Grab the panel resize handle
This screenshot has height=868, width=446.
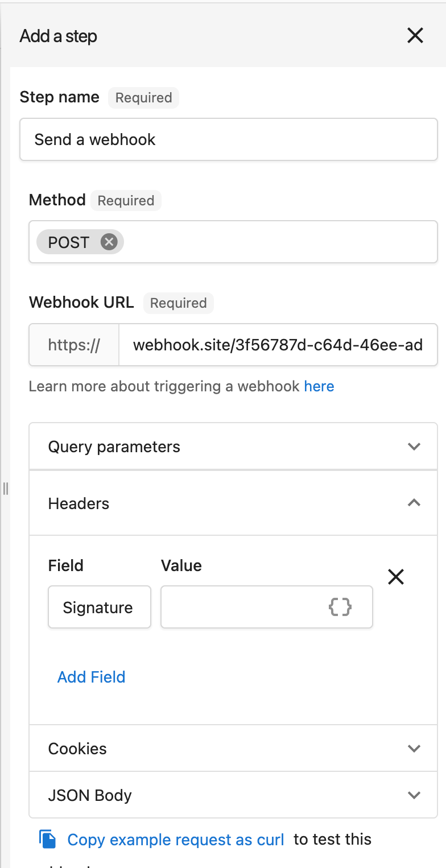click(x=5, y=488)
